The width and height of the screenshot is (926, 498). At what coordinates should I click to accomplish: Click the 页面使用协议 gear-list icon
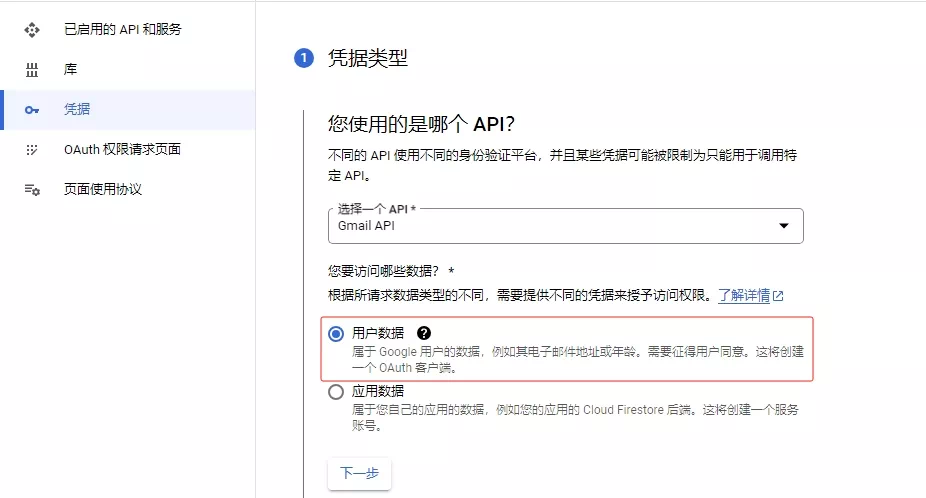32,190
